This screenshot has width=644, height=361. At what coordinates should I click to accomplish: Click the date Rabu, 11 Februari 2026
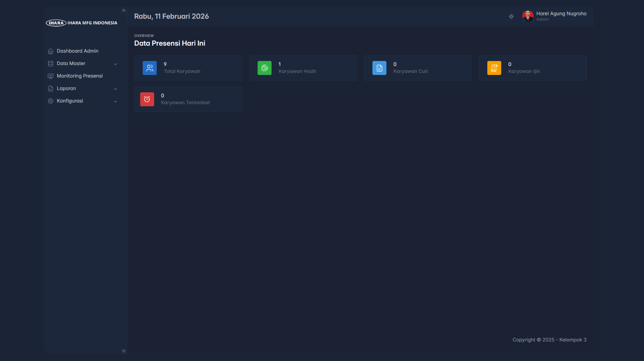[171, 16]
